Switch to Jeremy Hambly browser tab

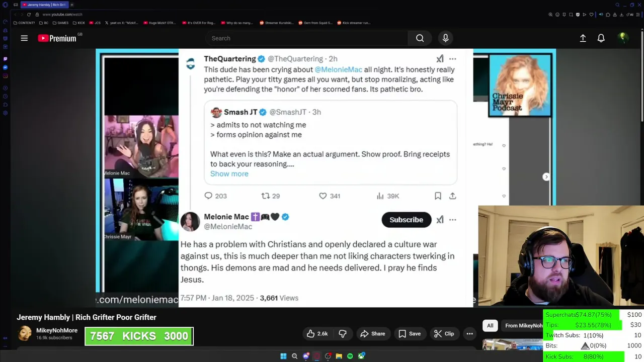pyautogui.click(x=44, y=5)
